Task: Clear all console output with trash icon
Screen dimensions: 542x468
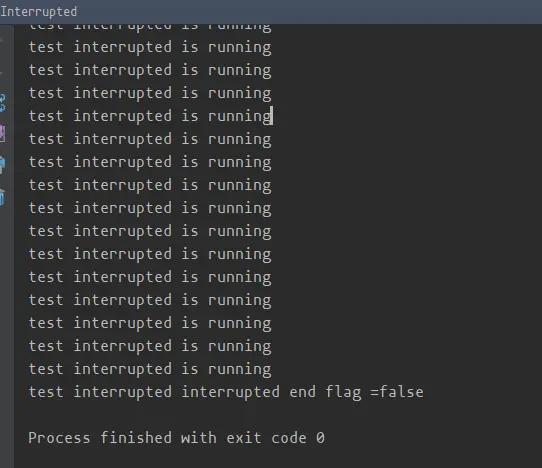Action: click(2, 197)
